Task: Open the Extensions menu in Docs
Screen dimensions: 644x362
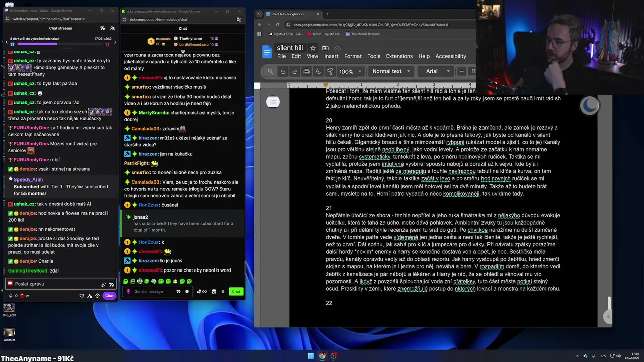Action: (x=399, y=56)
